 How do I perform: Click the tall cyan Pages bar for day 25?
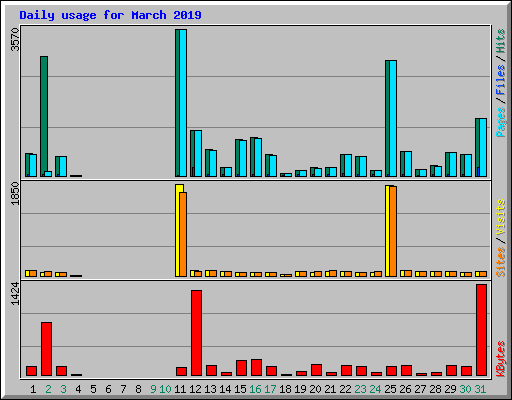393,119
